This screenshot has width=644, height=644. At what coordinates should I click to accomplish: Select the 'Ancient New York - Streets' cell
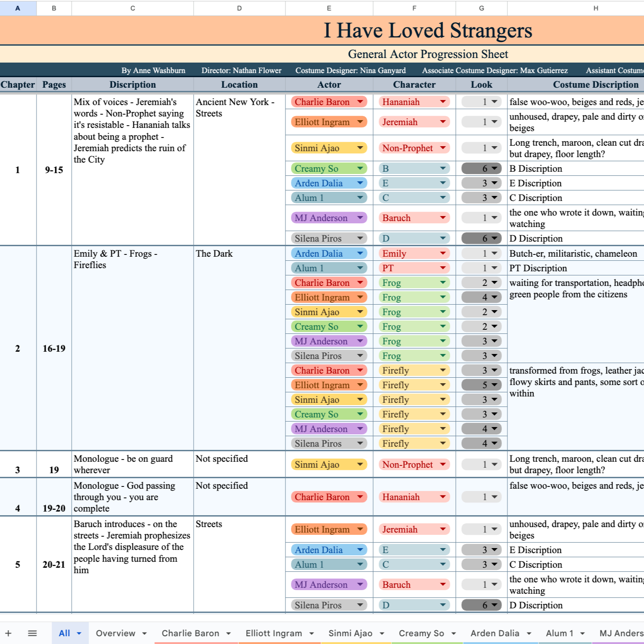pyautogui.click(x=239, y=169)
